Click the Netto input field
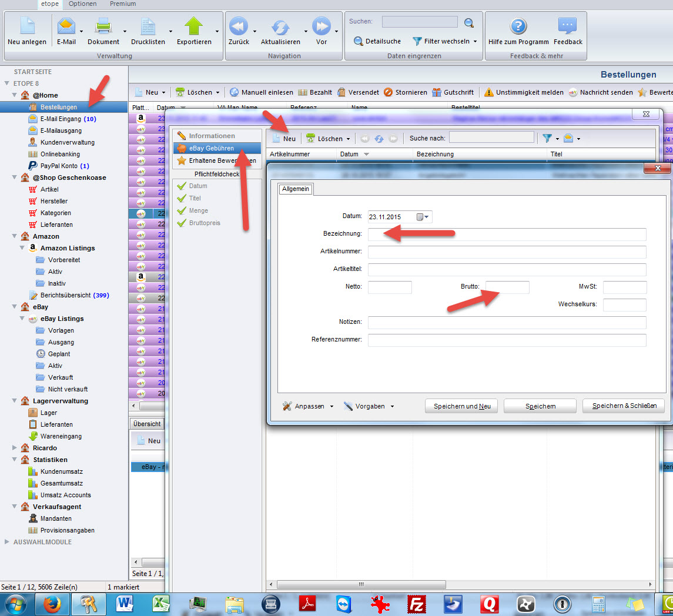The height and width of the screenshot is (616, 673). point(390,287)
